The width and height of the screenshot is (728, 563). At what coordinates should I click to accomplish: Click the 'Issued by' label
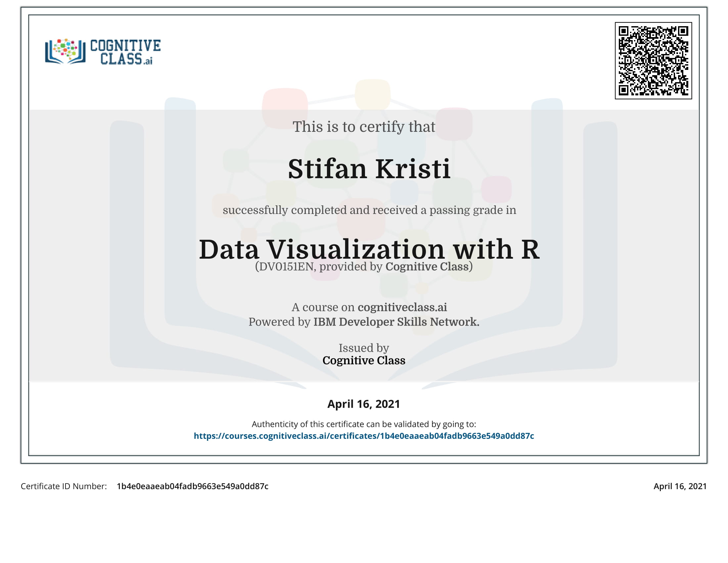[364, 348]
